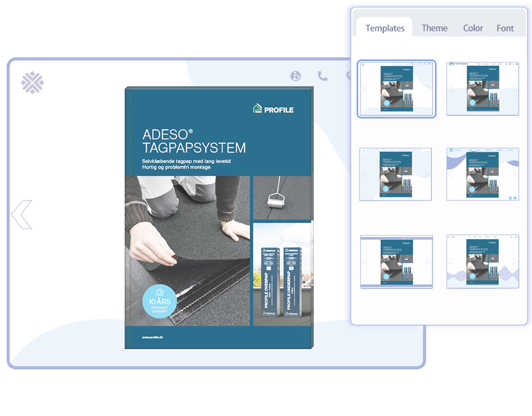Click the snowflake logo icon in the flipbook viewer
Image resolution: width=532 pixels, height=416 pixels.
click(32, 82)
